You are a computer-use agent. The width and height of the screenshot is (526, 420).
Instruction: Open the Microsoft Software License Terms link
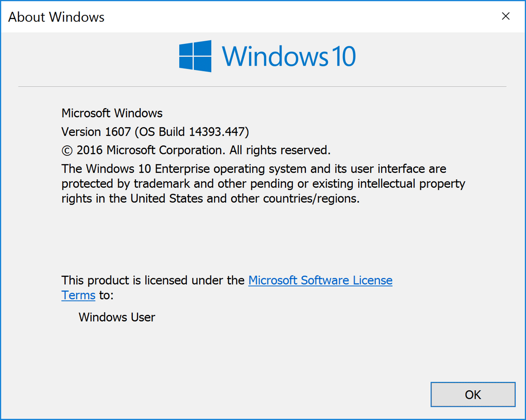pyautogui.click(x=320, y=280)
